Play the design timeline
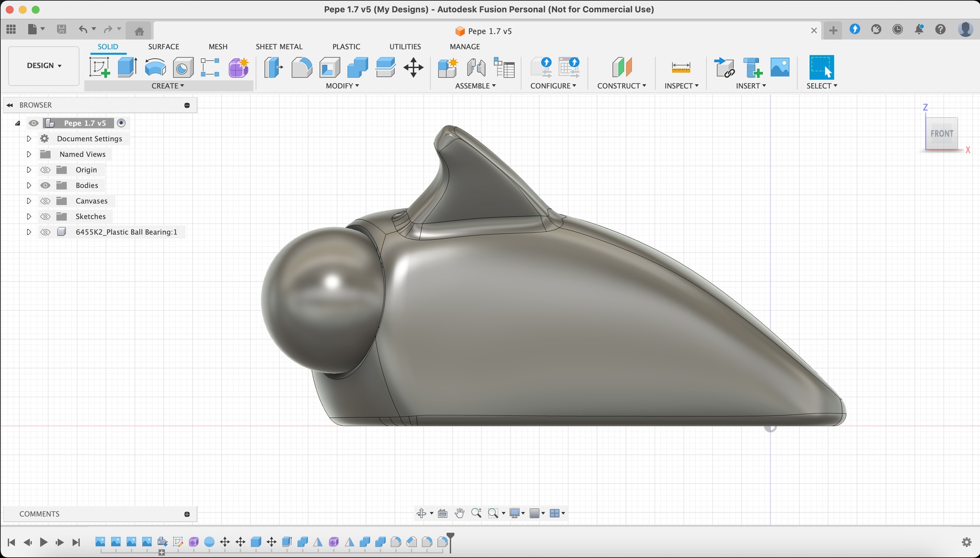 [44, 542]
